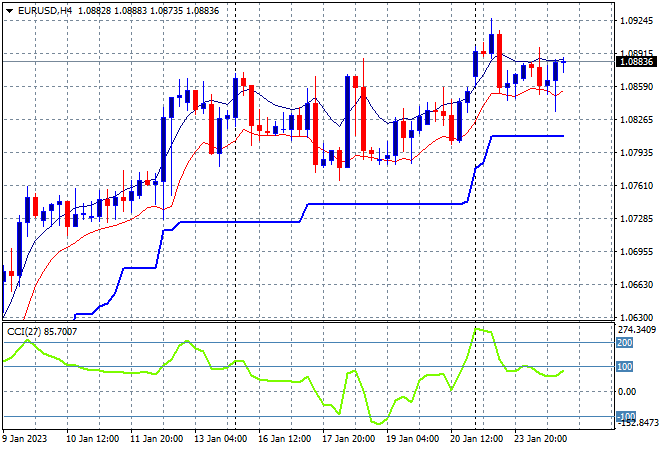
Task: Select the CCI level label 100
Action: 625,367
